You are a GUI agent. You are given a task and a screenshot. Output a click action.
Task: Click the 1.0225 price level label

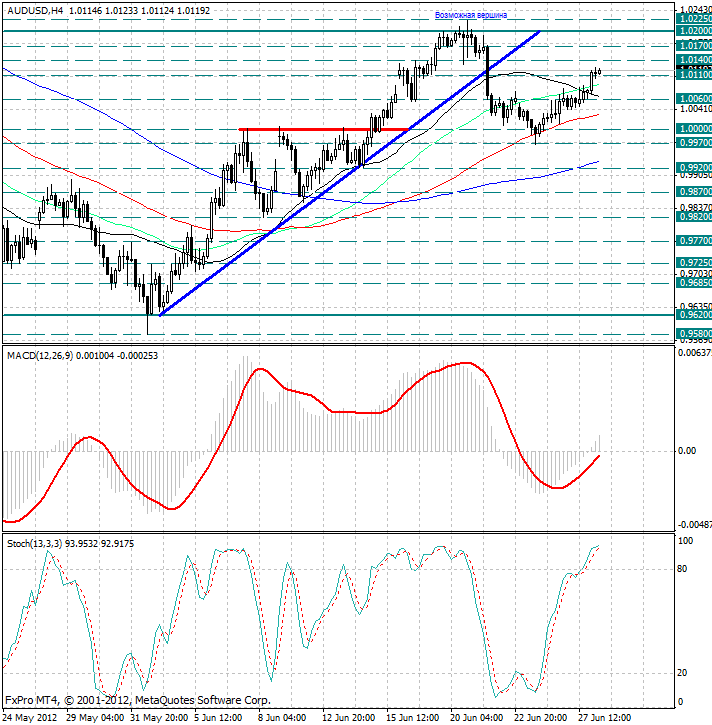point(694,18)
